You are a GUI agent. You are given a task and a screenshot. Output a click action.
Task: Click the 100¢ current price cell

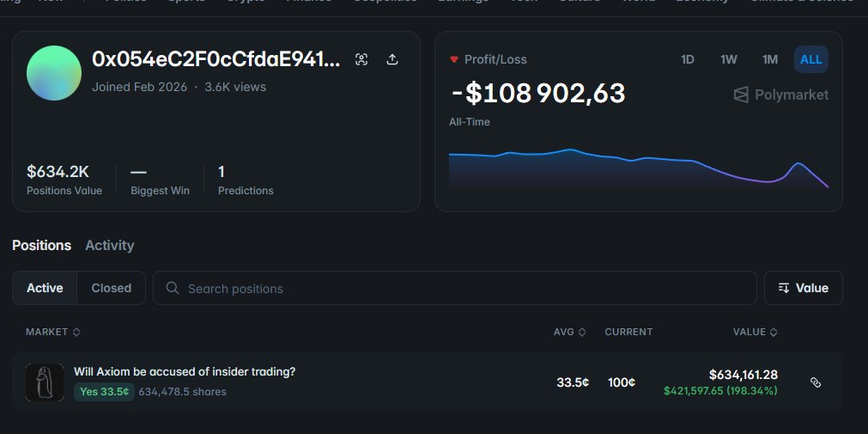(x=621, y=382)
